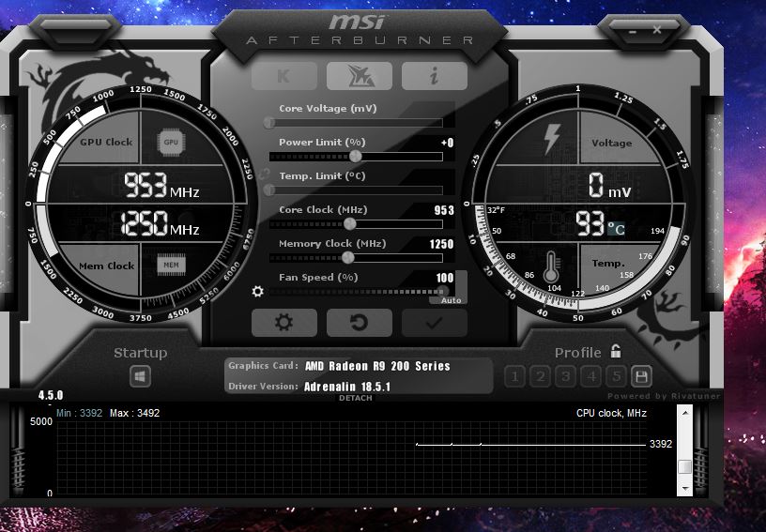Select profile slot 5

pos(617,376)
